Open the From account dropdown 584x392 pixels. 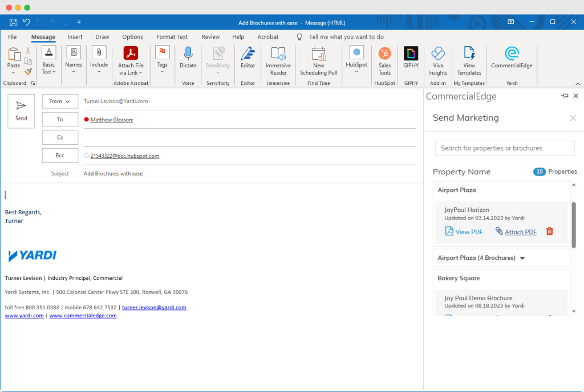point(60,101)
